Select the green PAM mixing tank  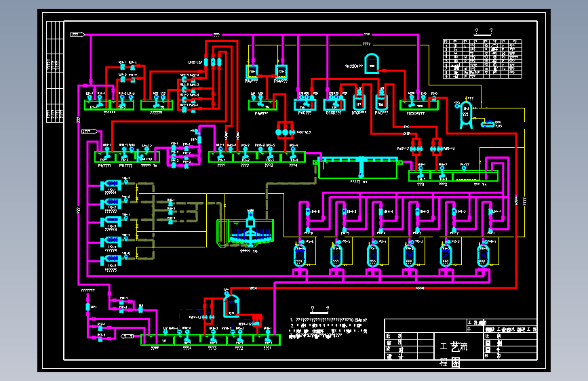pyautogui.click(x=263, y=105)
